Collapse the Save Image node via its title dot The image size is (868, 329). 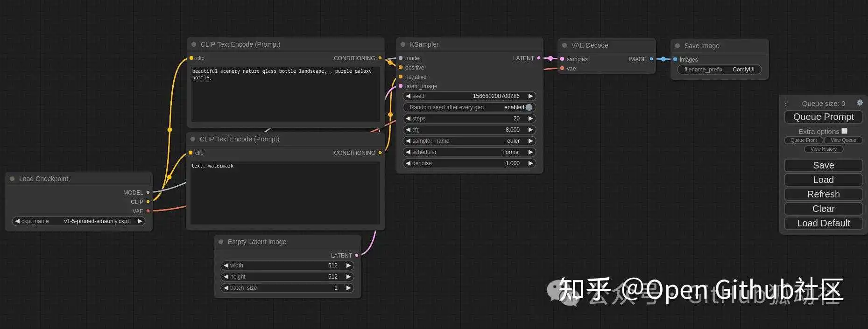677,46
